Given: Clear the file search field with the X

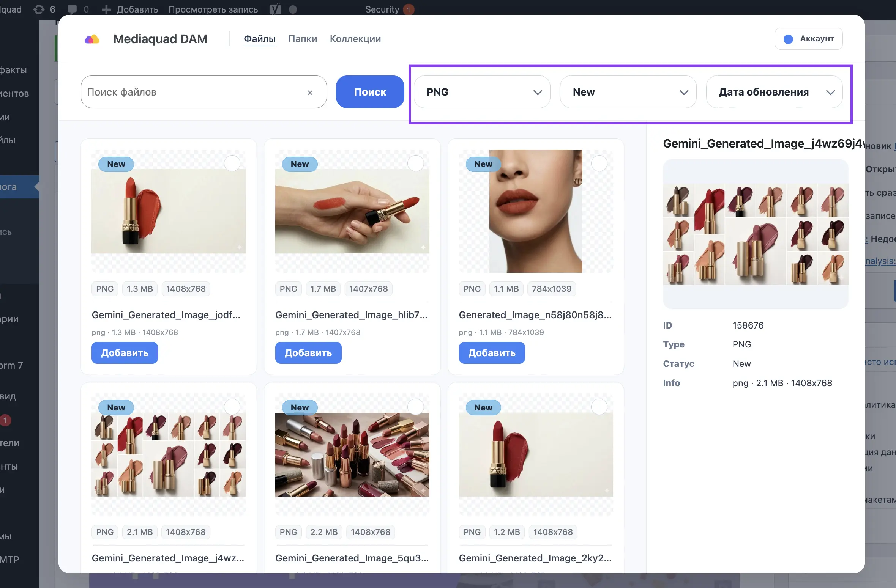Looking at the screenshot, I should click(x=310, y=92).
